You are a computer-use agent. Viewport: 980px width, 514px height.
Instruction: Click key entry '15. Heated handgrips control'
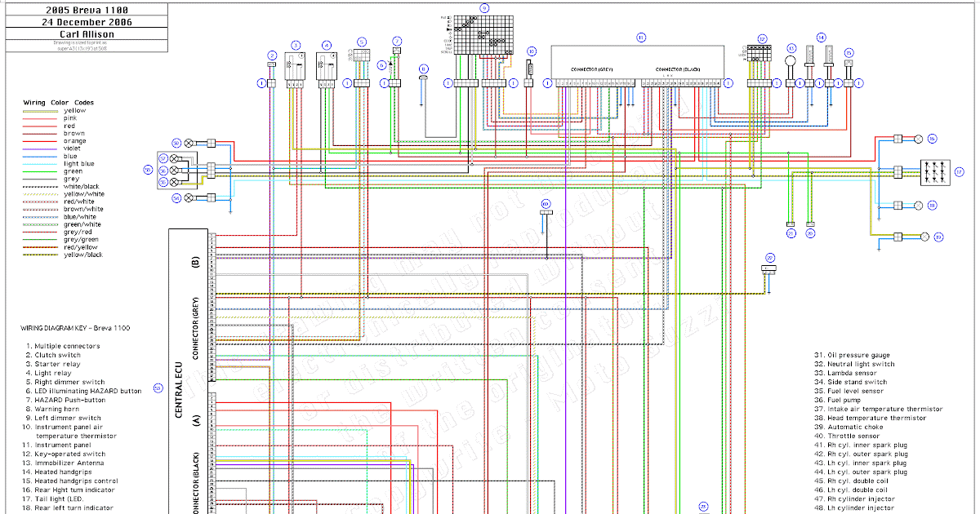71,481
